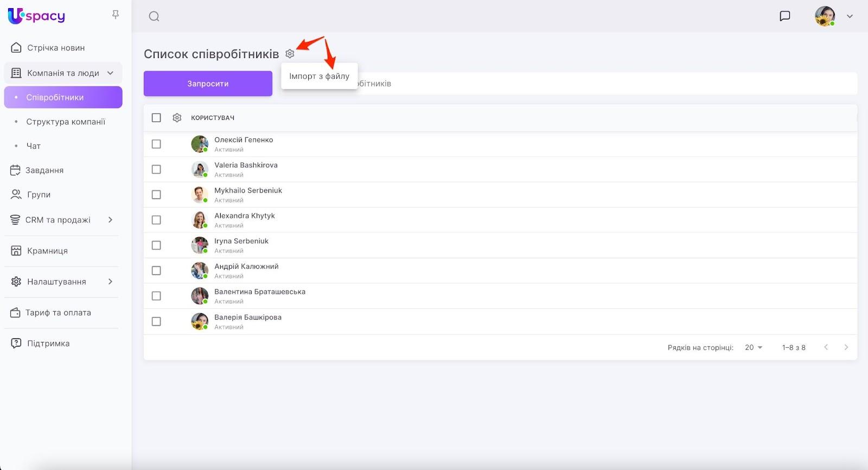
Task: Click the user profile avatar in header
Action: pyautogui.click(x=825, y=16)
